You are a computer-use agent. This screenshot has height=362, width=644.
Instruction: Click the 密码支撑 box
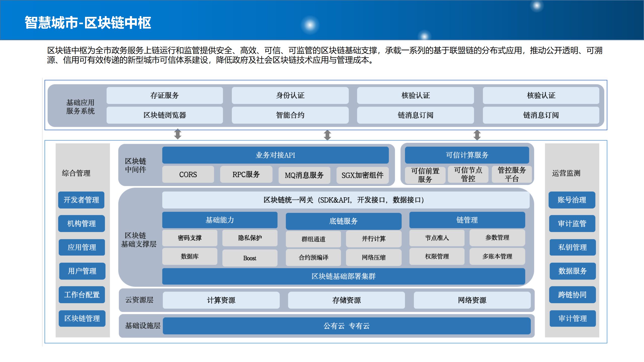(190, 238)
